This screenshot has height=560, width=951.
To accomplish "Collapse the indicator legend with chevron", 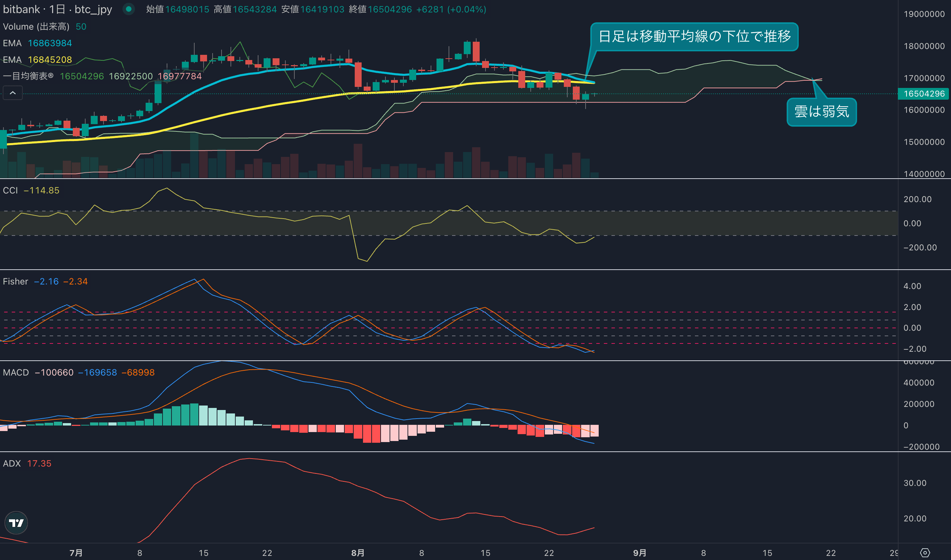I will pos(12,93).
